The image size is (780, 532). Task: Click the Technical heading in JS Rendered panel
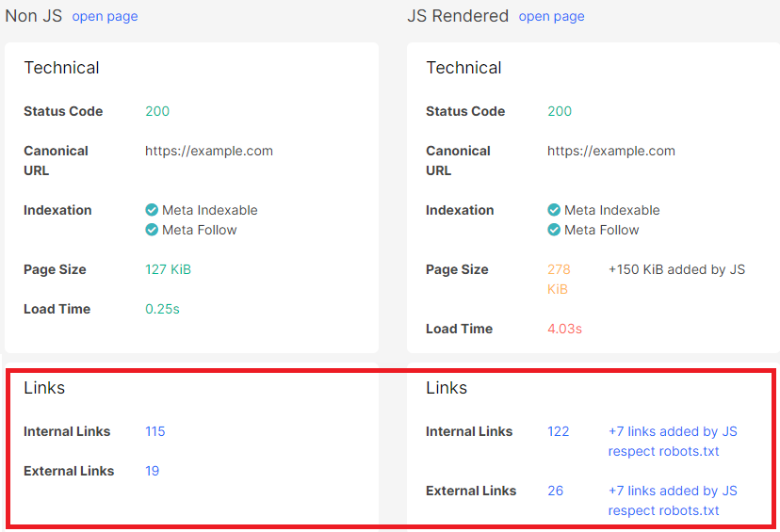463,68
